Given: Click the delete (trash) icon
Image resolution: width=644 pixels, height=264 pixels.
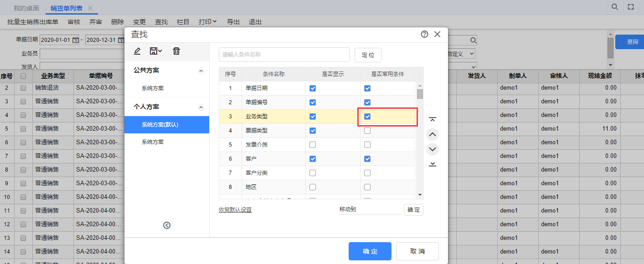Looking at the screenshot, I should click(x=176, y=51).
